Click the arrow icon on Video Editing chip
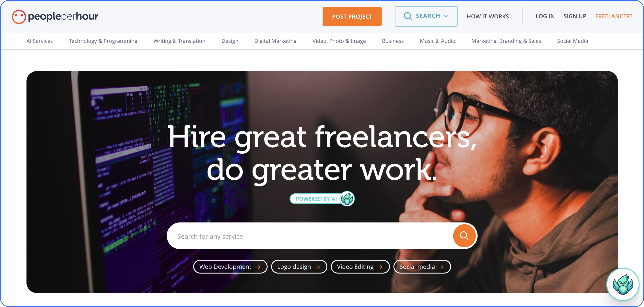Viewport: 644px width, 307px height. [380, 267]
